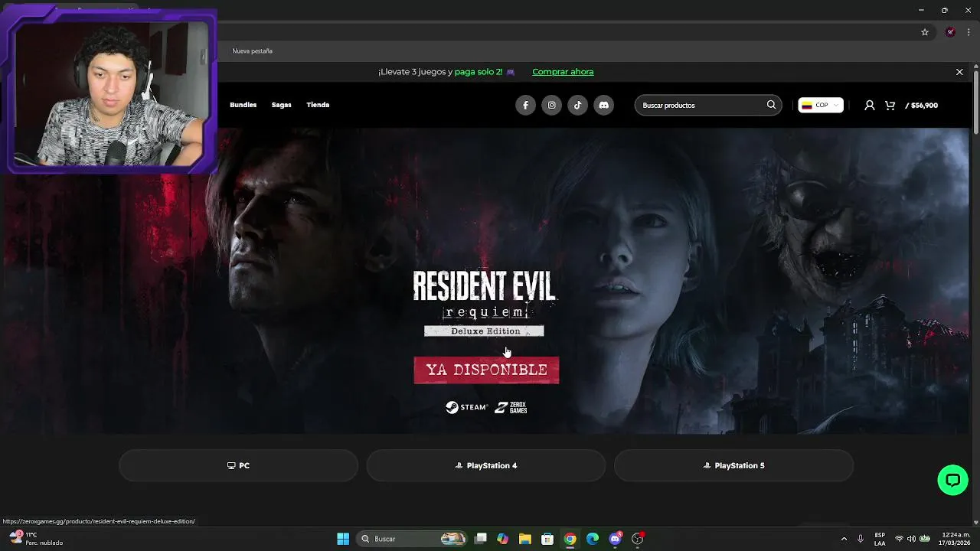980x551 pixels.
Task: Open OBS Studio from the taskbar
Action: pyautogui.click(x=637, y=539)
